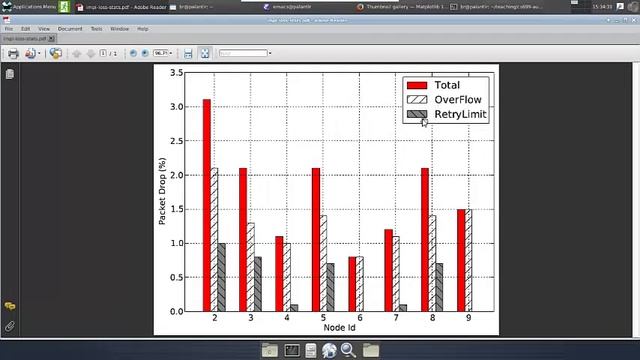
Task: Open the terminal icon in dock
Action: click(292, 350)
